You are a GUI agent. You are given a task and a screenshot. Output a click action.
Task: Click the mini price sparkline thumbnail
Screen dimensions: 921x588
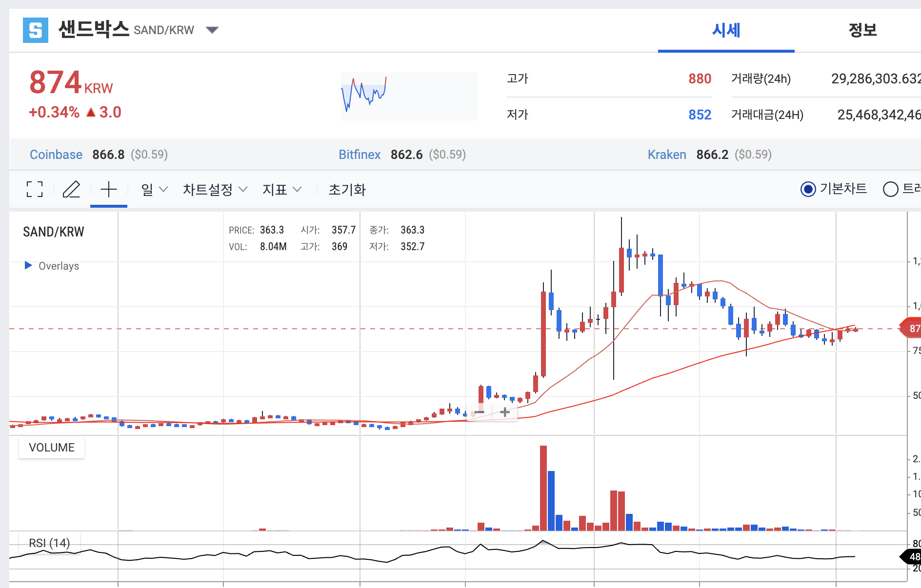(409, 96)
